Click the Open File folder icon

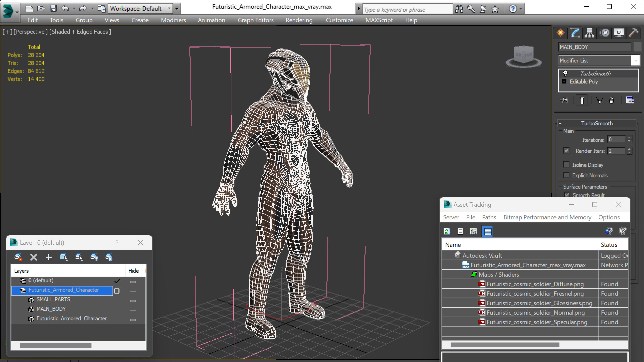[41, 8]
